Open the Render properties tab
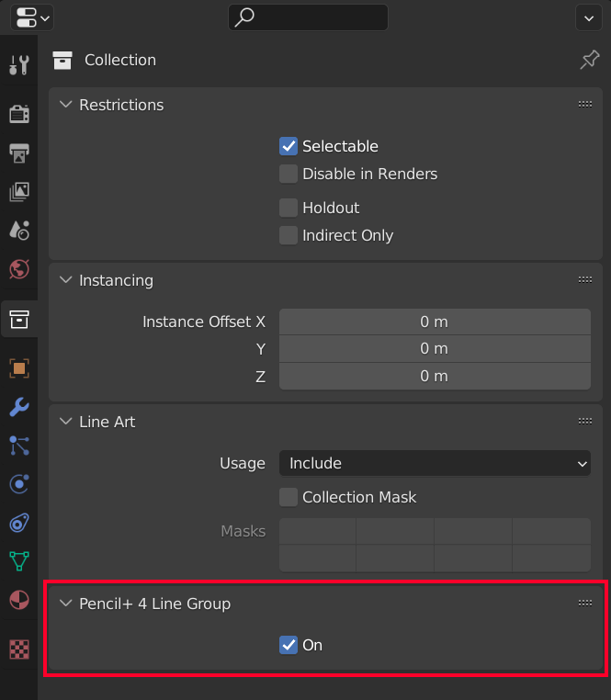The height and width of the screenshot is (700, 611). (19, 113)
